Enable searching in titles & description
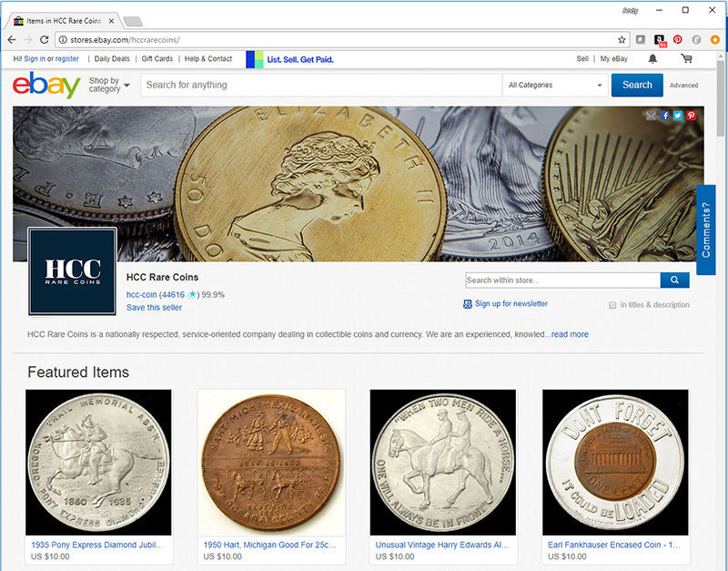Screen dimensions: 728x571 point(612,304)
